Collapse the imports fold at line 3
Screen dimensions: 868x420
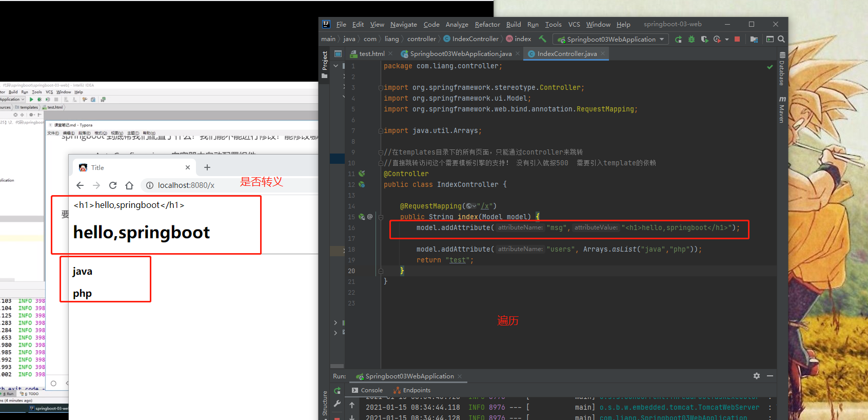[381, 88]
